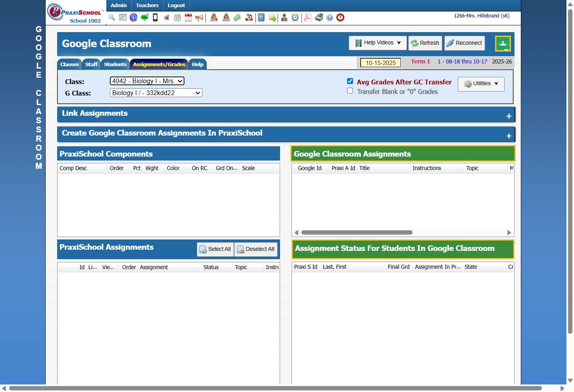Open the G Class dropdown
The height and width of the screenshot is (392, 574).
pyautogui.click(x=156, y=93)
